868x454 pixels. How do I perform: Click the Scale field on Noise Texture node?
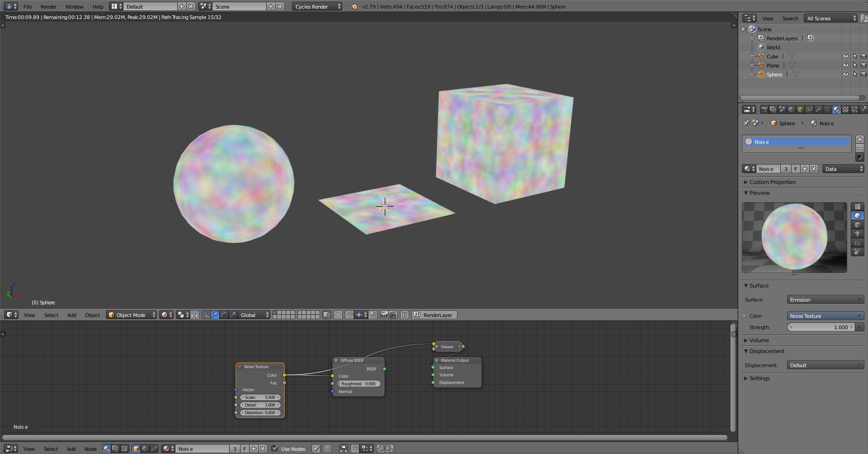point(260,397)
